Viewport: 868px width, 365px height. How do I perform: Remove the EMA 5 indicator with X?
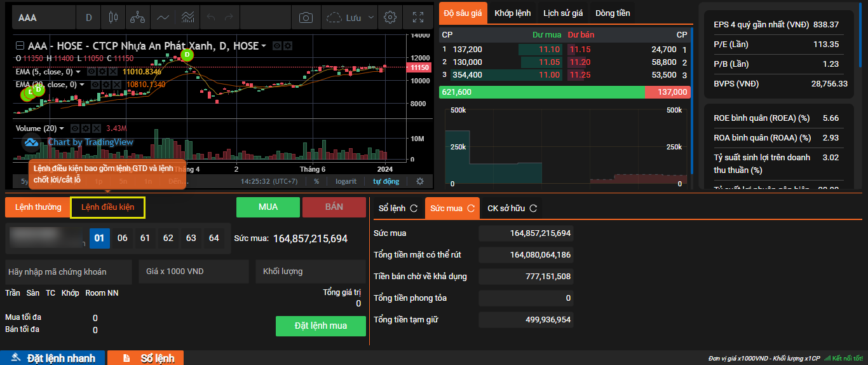click(x=113, y=72)
